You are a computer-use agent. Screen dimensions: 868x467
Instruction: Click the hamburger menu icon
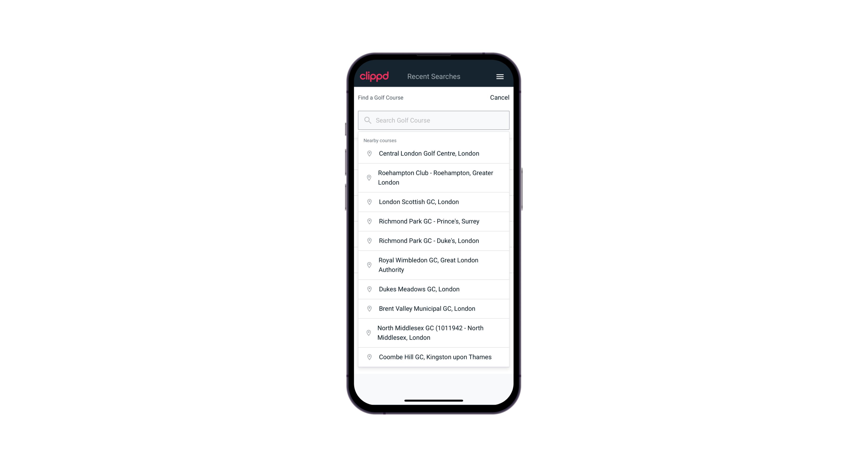point(500,76)
